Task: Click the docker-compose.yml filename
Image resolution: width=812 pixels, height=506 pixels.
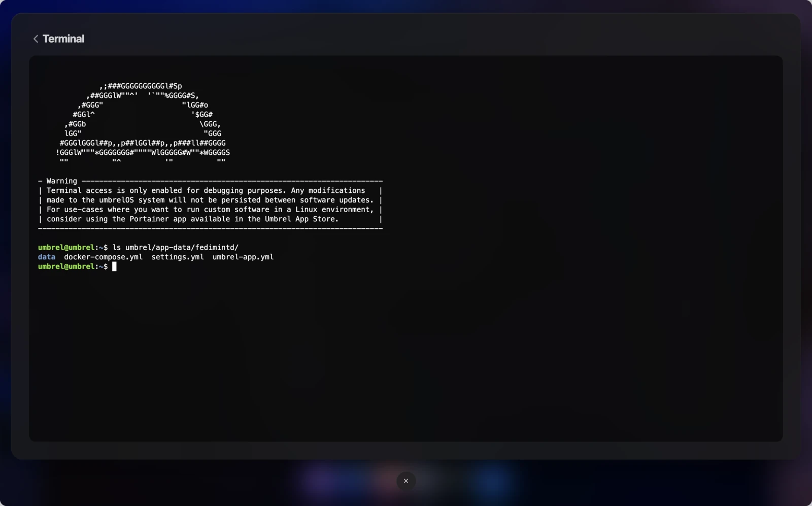Action: [103, 257]
